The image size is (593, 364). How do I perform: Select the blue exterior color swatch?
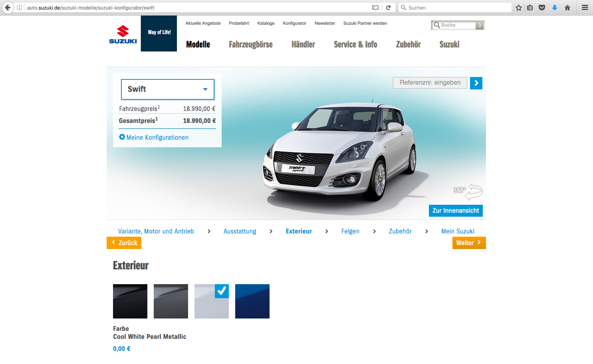[x=252, y=301]
